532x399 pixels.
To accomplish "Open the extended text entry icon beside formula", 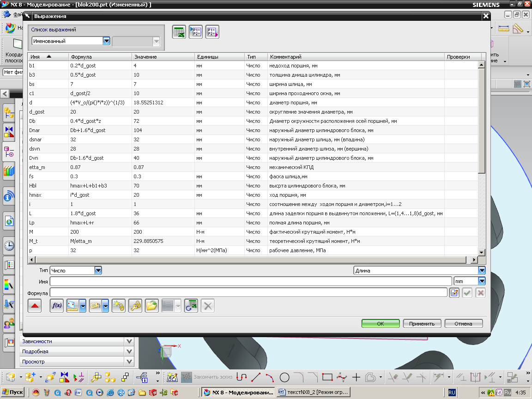I will point(454,293).
